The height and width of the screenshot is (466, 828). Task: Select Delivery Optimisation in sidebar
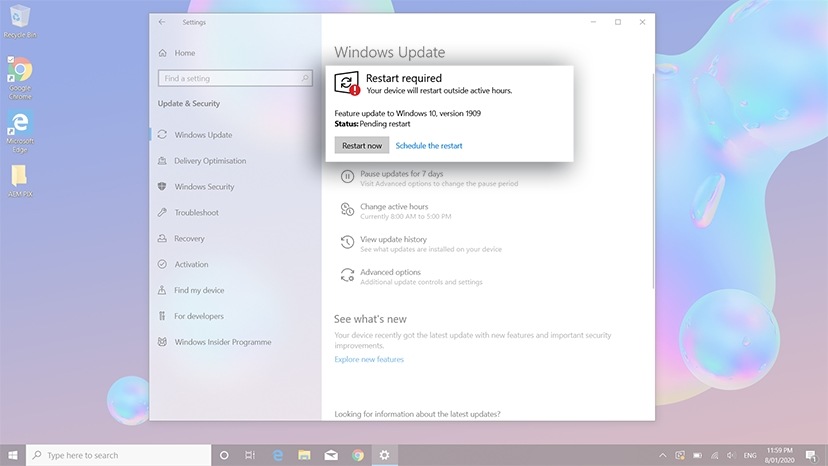point(210,161)
